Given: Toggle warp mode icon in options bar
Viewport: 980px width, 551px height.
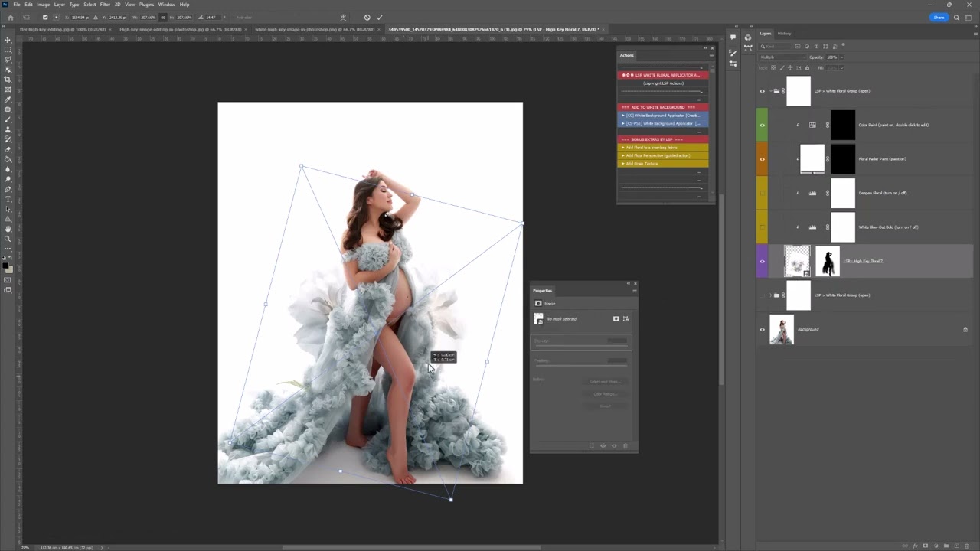Looking at the screenshot, I should pos(343,17).
